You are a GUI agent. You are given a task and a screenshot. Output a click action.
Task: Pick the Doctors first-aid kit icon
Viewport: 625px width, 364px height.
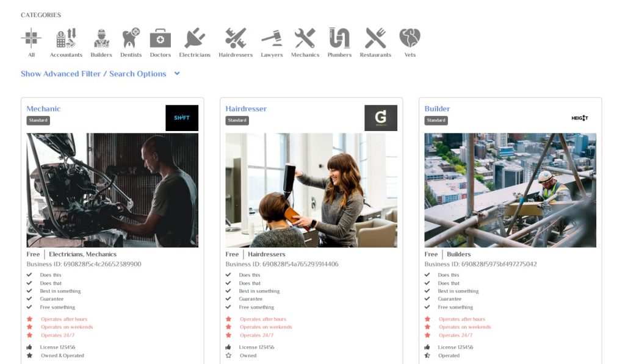tap(161, 38)
